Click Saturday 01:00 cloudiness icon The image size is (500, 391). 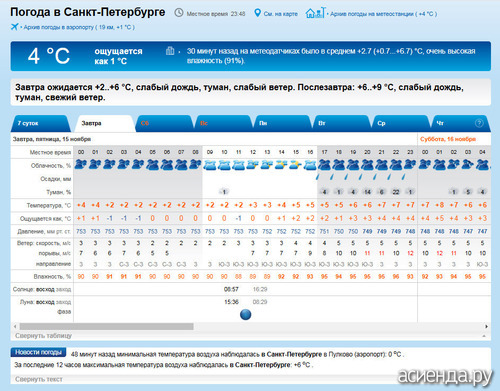click(439, 164)
